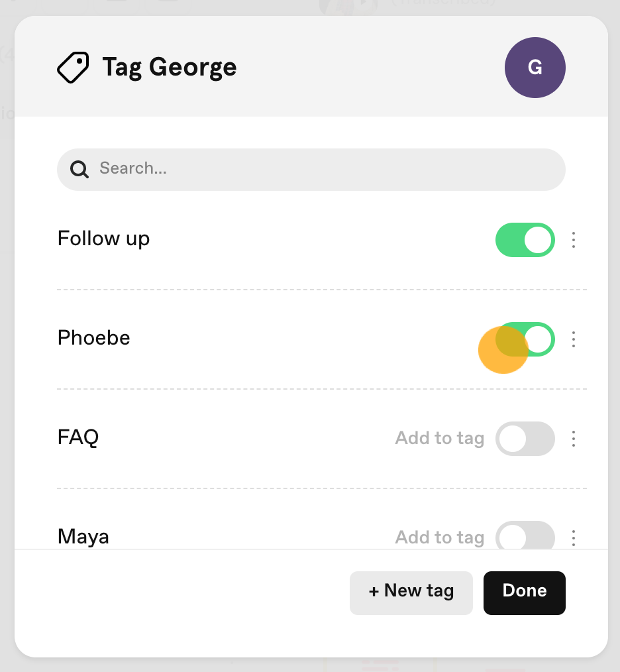Focus the Search tags input field
Viewport: 620px width, 672px height.
311,169
